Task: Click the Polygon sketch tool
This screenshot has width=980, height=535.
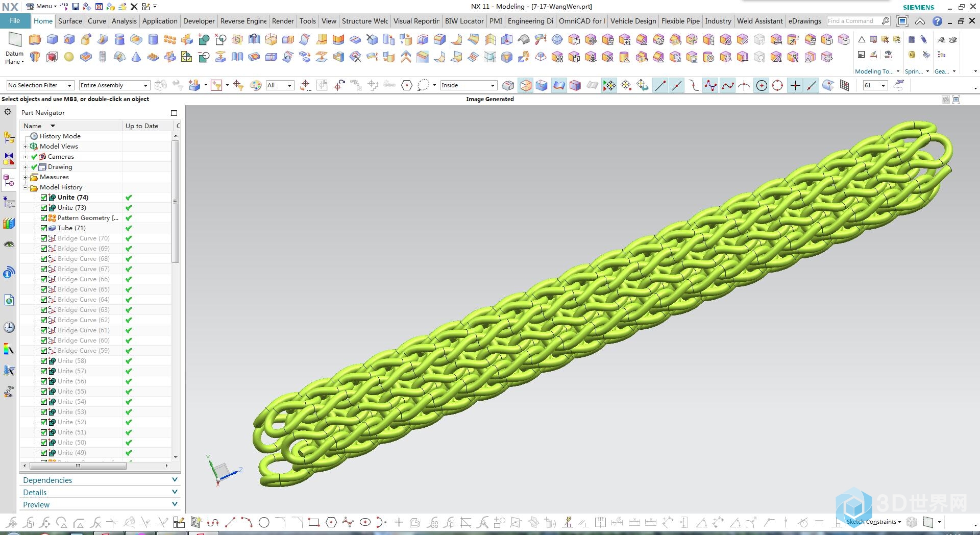Action: tap(331, 522)
